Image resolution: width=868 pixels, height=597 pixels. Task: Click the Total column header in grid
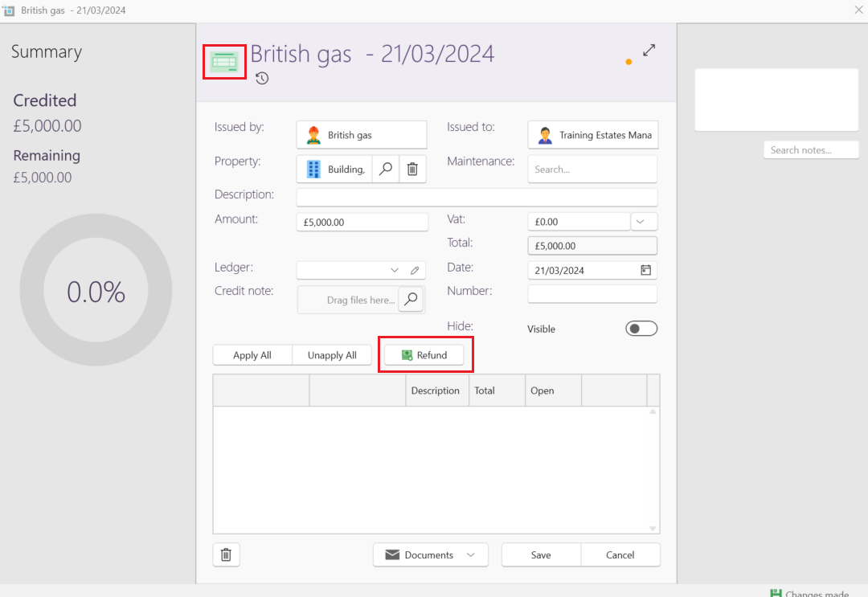pyautogui.click(x=497, y=391)
